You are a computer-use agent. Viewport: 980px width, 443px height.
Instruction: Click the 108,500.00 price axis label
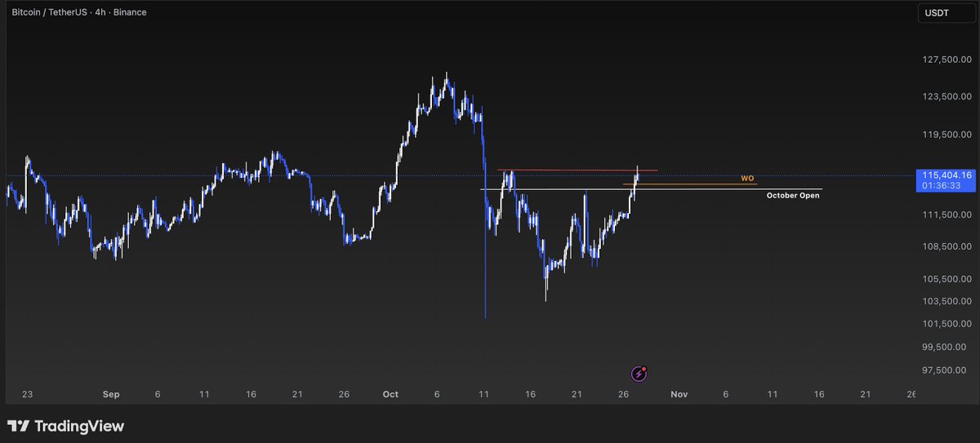click(947, 246)
